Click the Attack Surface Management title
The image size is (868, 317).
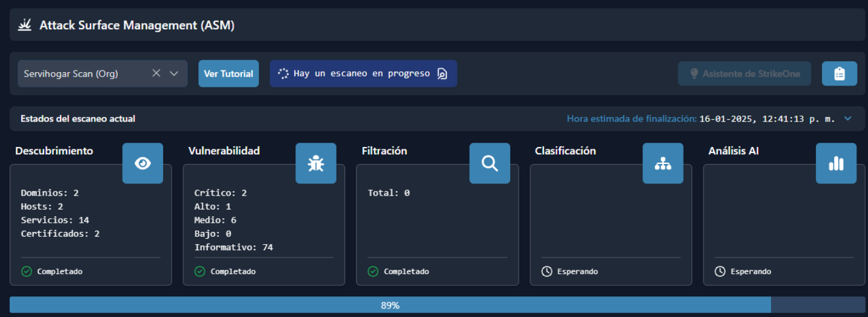tap(137, 25)
